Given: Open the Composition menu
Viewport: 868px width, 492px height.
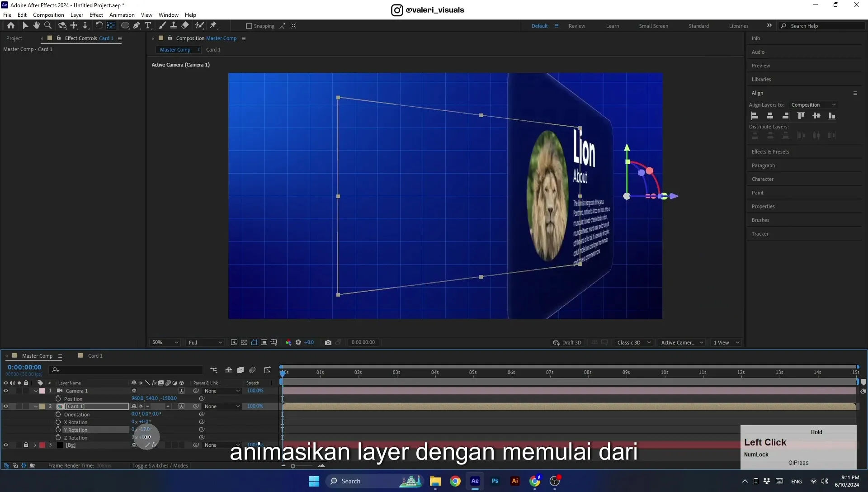Looking at the screenshot, I should coord(48,15).
